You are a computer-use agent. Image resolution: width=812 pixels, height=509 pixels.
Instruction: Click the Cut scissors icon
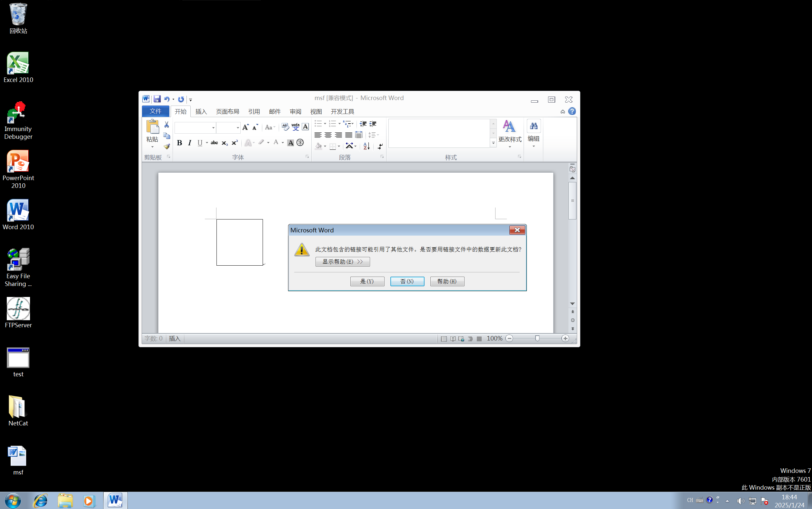tap(166, 125)
